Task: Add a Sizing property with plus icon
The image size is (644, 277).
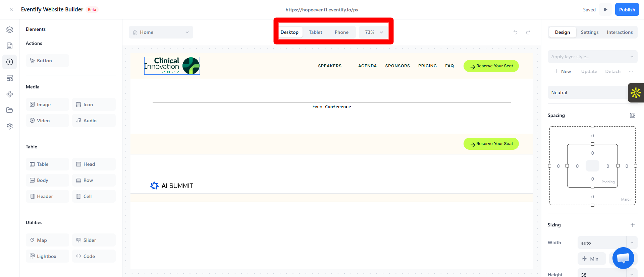Action: [633, 225]
